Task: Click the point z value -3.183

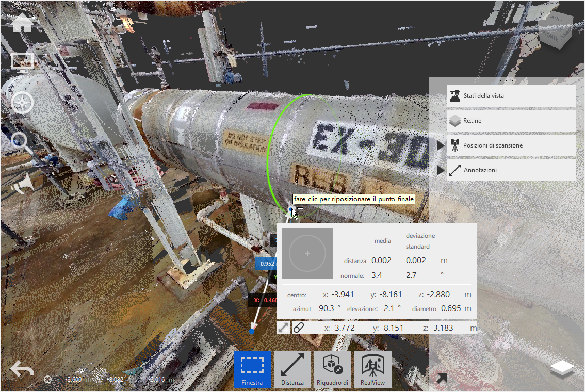Action: (x=442, y=328)
